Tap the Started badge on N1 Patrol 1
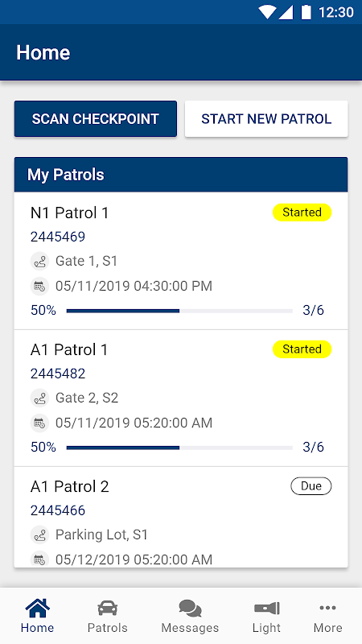The image size is (362, 644). point(302,213)
